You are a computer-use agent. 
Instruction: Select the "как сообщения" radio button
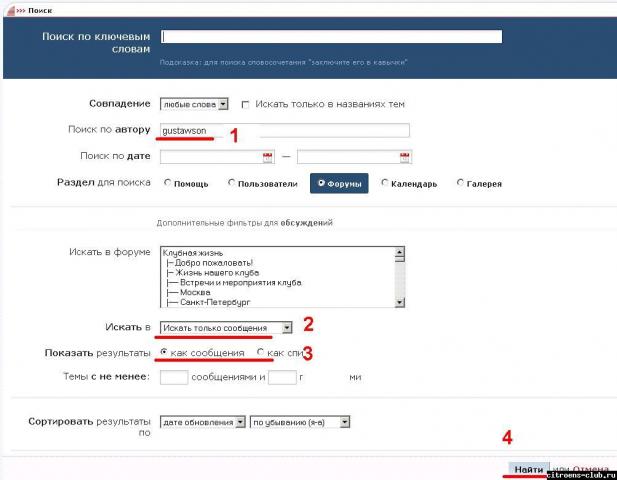click(165, 353)
